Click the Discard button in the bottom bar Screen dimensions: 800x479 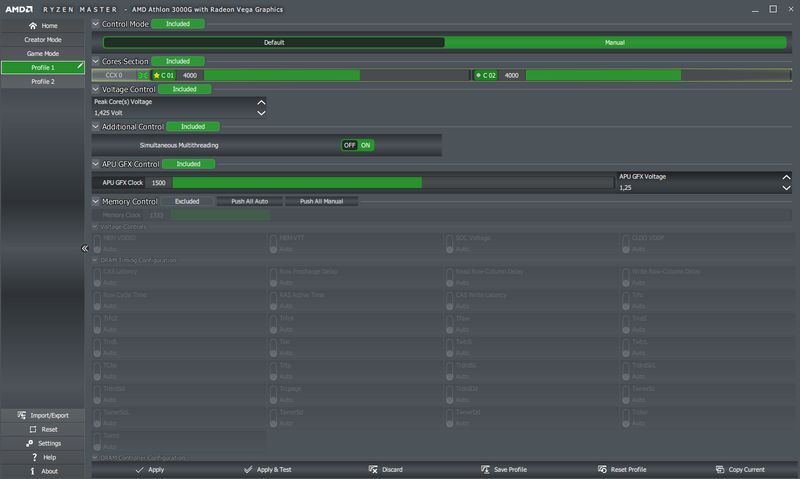point(386,469)
